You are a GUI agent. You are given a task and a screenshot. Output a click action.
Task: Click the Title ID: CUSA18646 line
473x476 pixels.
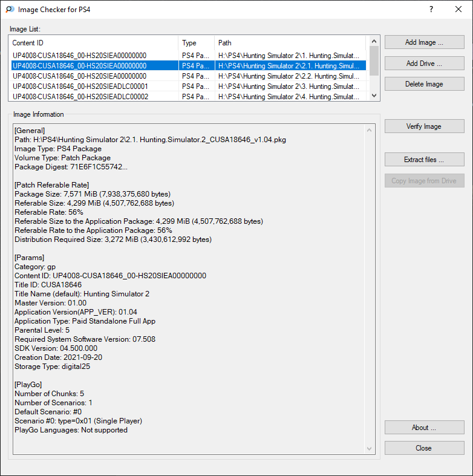click(48, 285)
